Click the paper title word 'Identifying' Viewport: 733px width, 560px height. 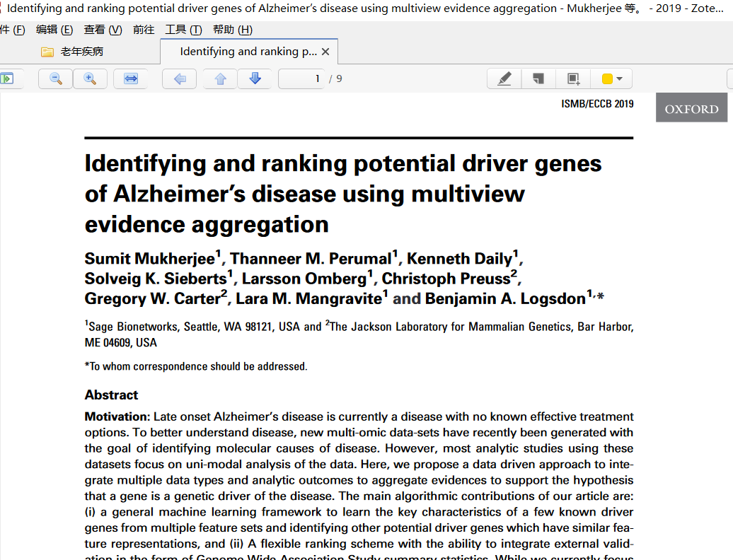(145, 165)
